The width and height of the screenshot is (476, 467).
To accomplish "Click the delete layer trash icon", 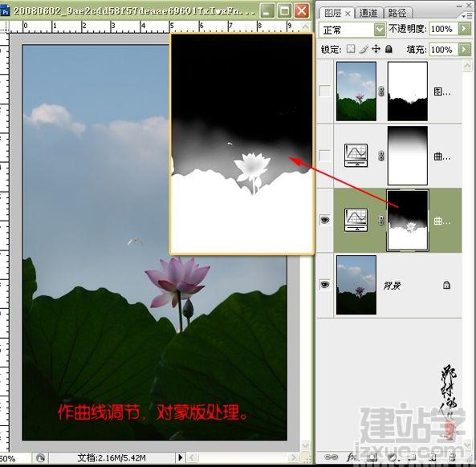I will 453,457.
